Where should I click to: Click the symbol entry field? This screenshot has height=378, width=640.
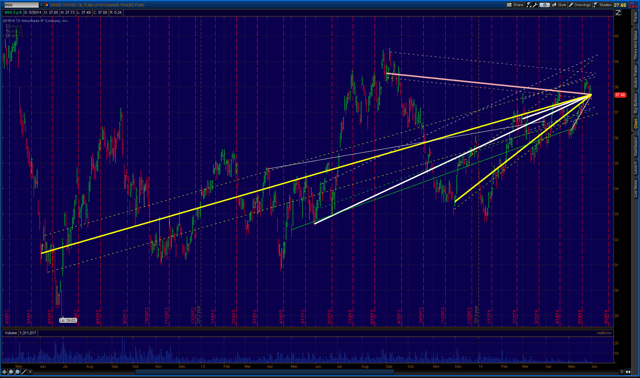click(x=22, y=5)
